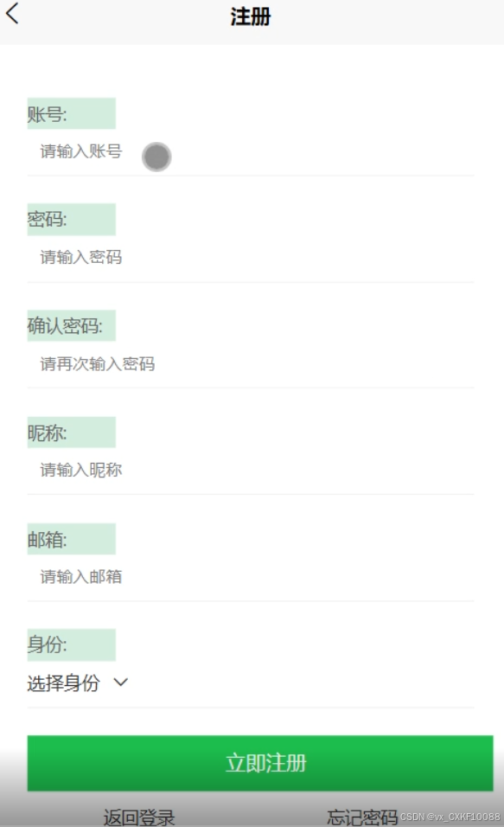Tap the back arrow icon
The width and height of the screenshot is (504, 827).
point(13,13)
